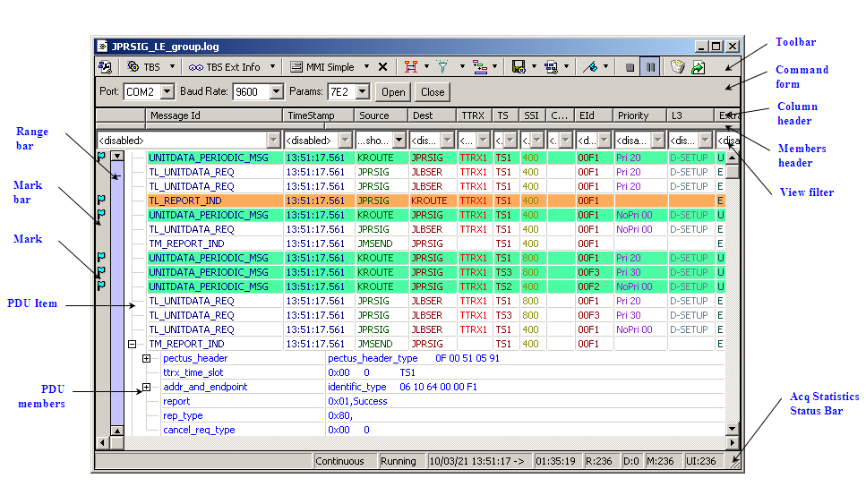This screenshot has width=866, height=504.
Task: Click the Close port button
Action: click(433, 92)
